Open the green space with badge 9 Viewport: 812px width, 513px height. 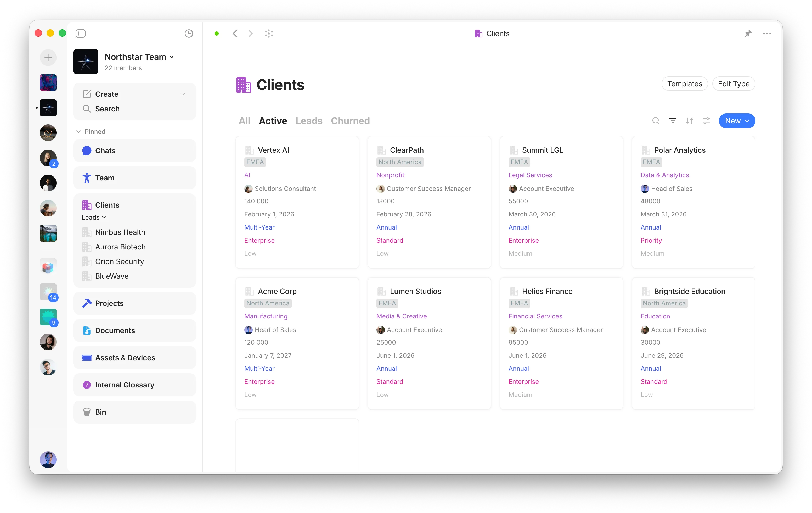point(48,317)
